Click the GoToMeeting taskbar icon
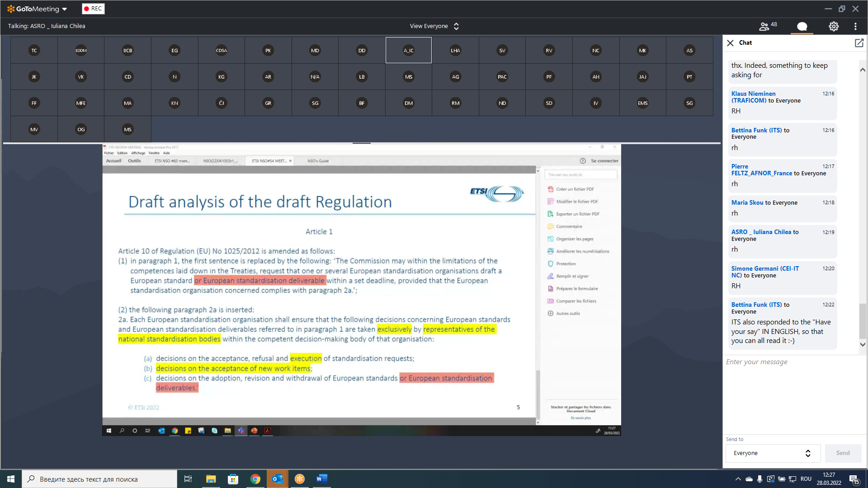The image size is (868, 488). [299, 479]
